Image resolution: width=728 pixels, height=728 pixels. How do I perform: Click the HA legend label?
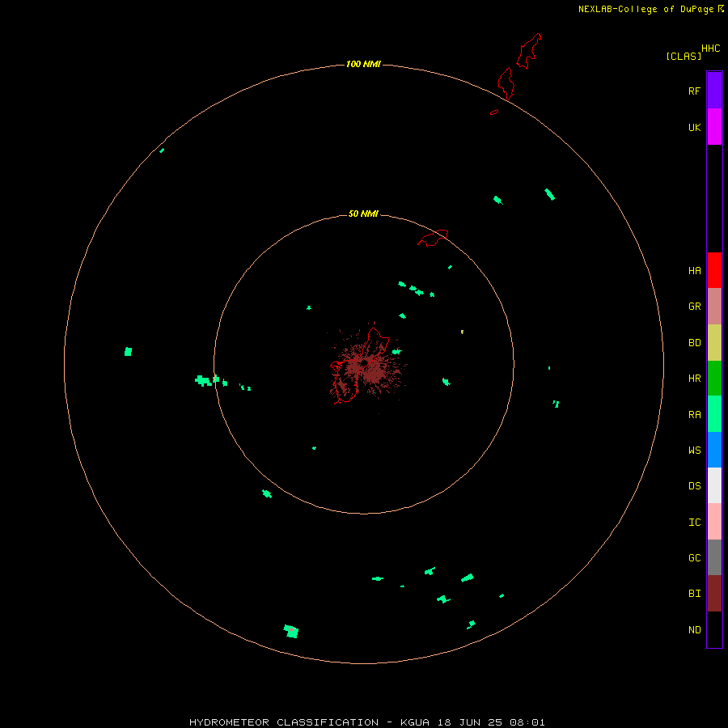(x=694, y=271)
